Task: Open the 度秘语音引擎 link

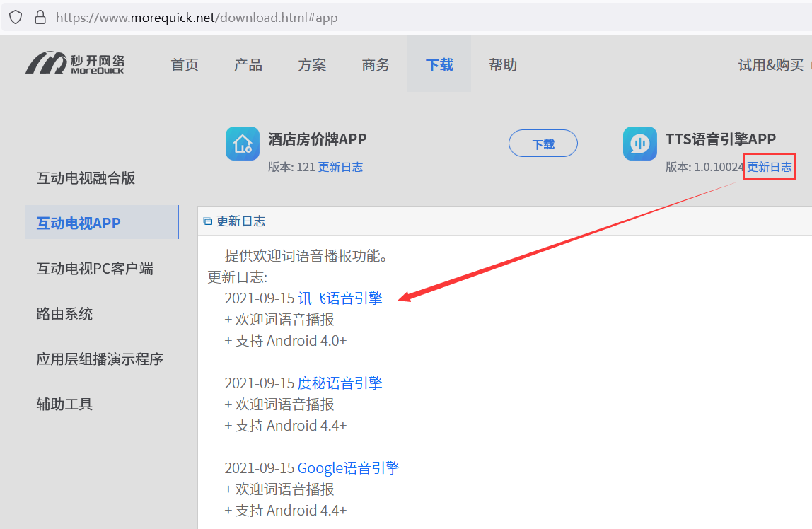Action: tap(340, 383)
